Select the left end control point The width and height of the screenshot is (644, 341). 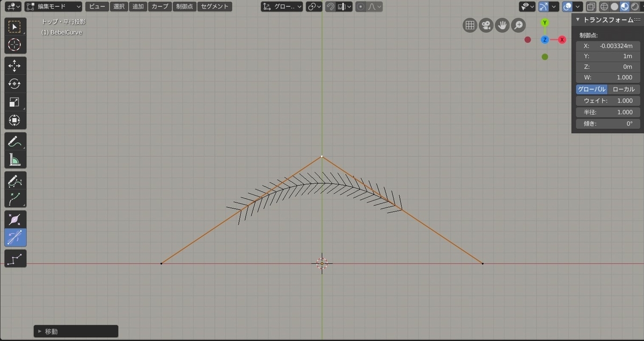point(162,263)
